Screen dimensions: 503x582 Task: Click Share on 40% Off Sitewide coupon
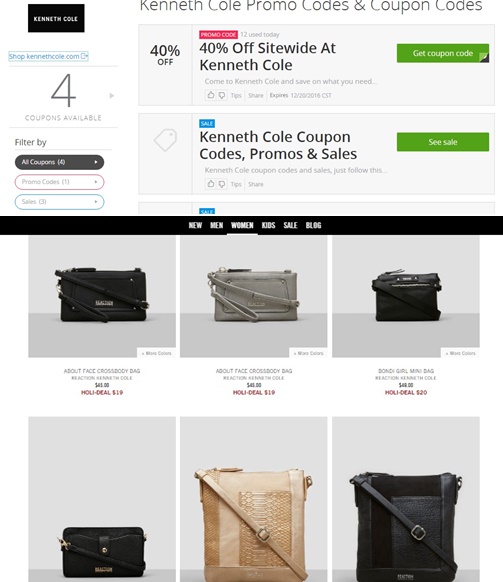[x=256, y=95]
